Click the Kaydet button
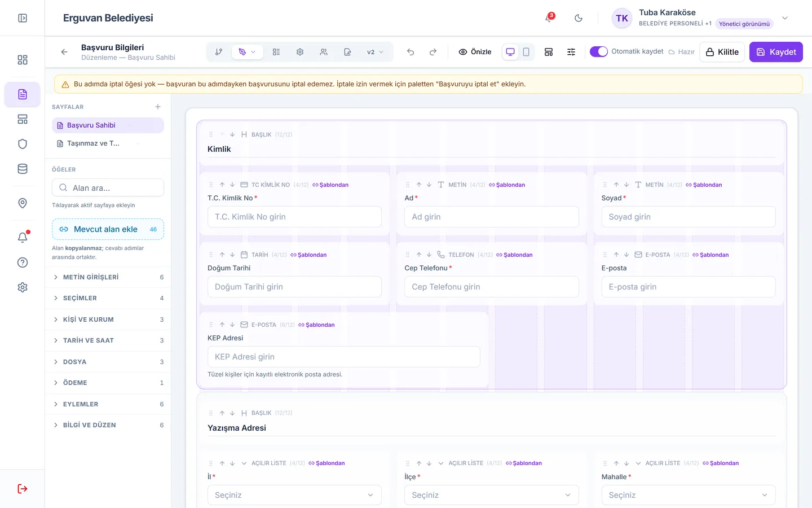The width and height of the screenshot is (812, 508). click(776, 52)
